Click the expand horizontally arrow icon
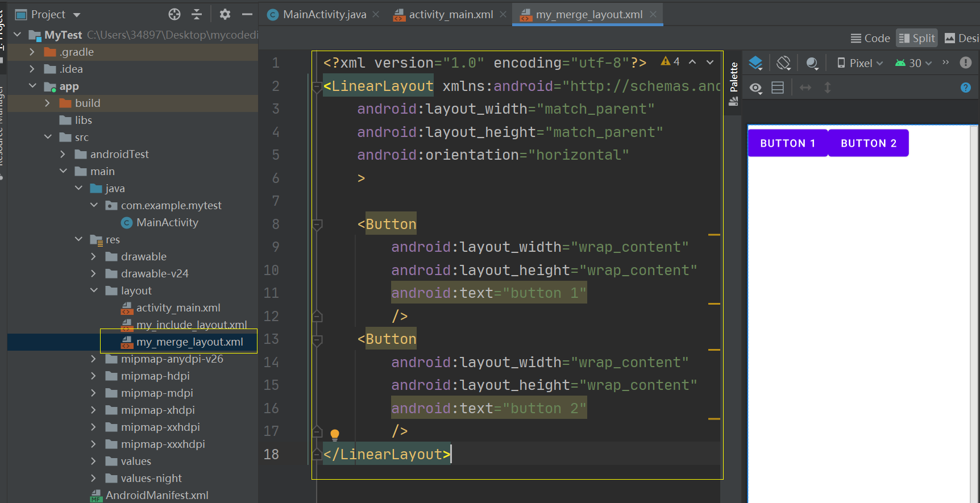This screenshot has width=980, height=503. (805, 88)
